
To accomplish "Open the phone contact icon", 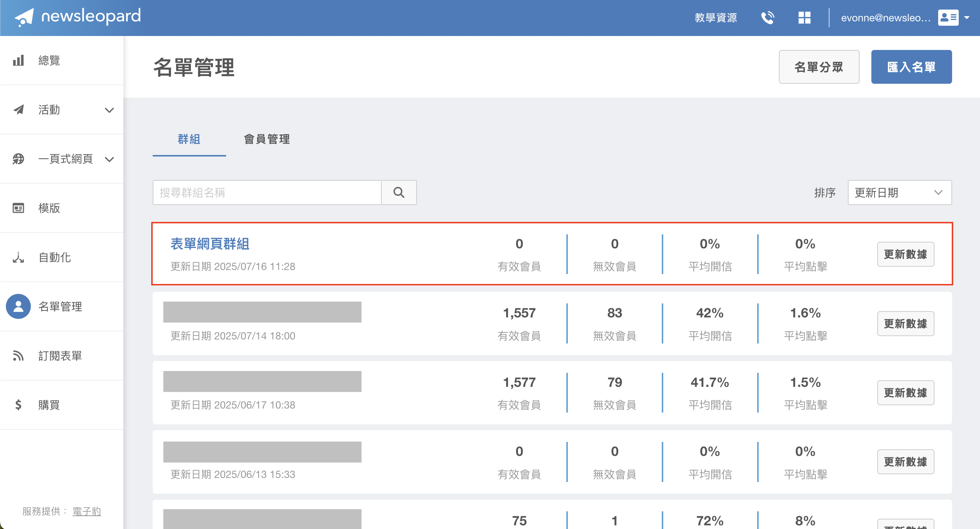I will pos(767,18).
